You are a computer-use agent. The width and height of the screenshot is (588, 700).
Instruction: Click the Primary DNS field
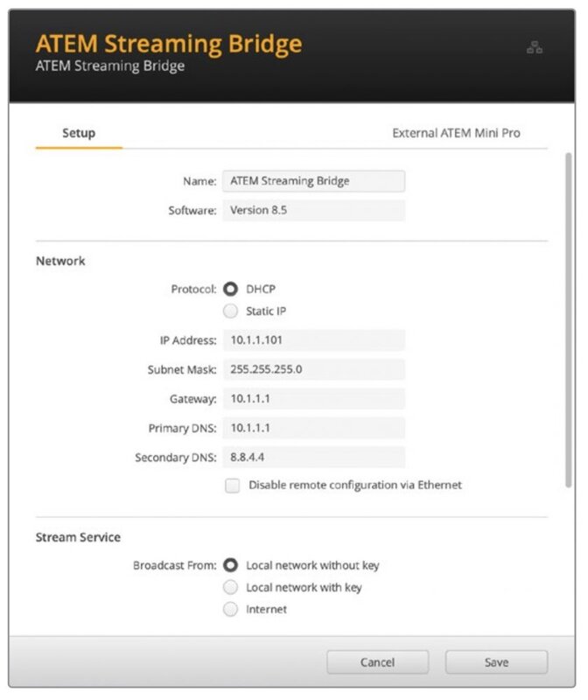[x=313, y=428]
